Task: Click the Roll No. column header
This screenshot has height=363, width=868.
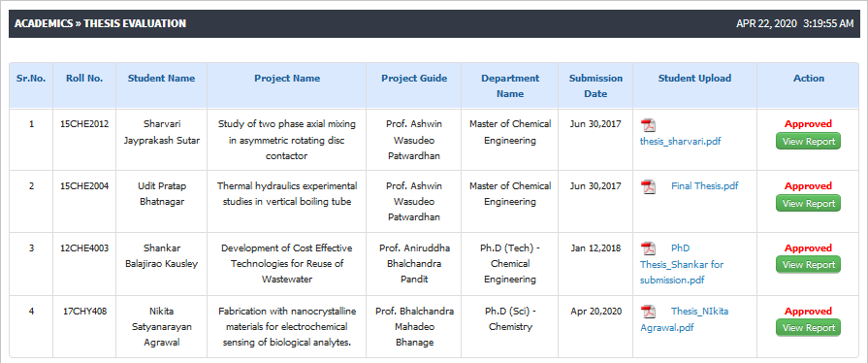Action: click(x=84, y=79)
